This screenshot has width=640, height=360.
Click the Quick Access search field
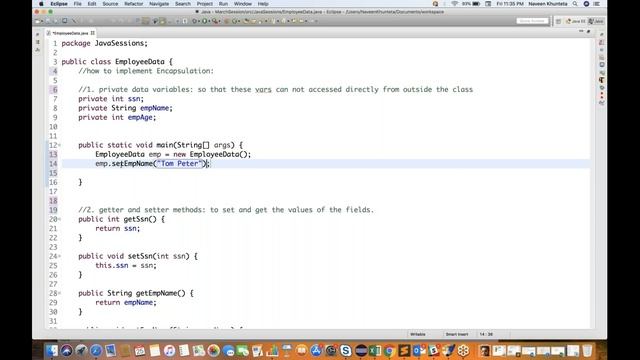(532, 21)
